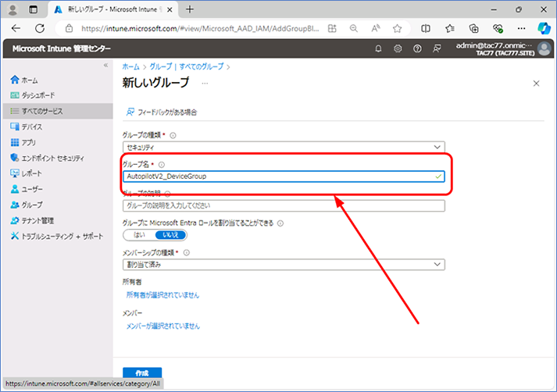Click the 作成 button
Image resolution: width=557 pixels, height=392 pixels.
coord(142,372)
